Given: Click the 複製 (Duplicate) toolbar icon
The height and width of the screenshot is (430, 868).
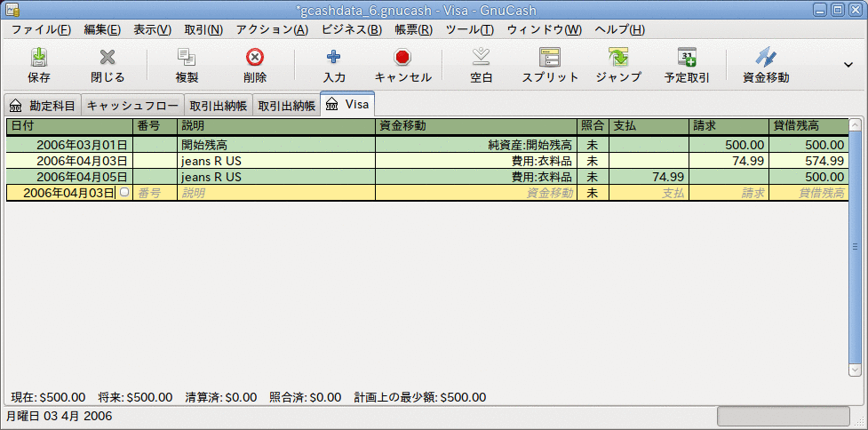Looking at the screenshot, I should click(187, 58).
